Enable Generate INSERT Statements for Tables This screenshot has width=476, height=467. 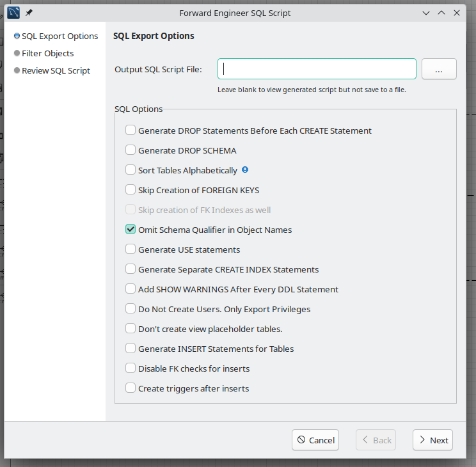pos(131,349)
